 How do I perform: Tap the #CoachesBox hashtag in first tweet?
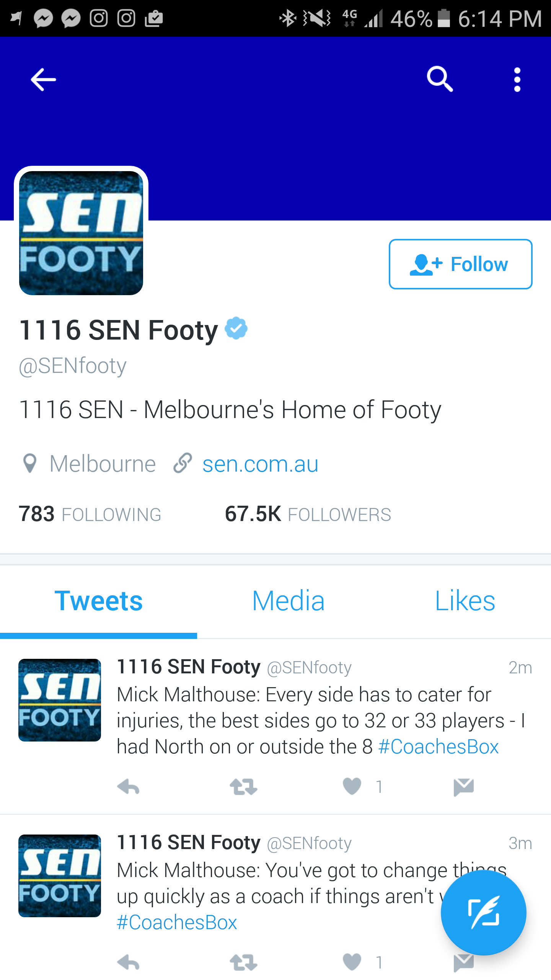[439, 746]
